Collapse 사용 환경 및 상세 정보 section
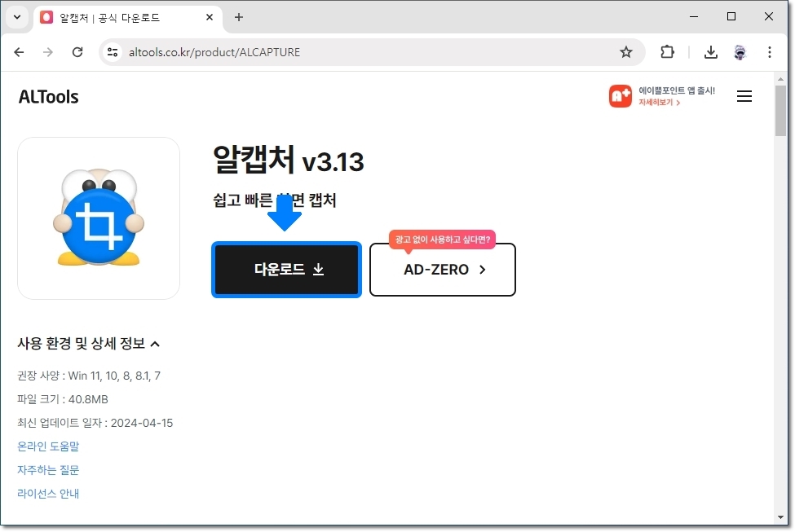 point(89,344)
